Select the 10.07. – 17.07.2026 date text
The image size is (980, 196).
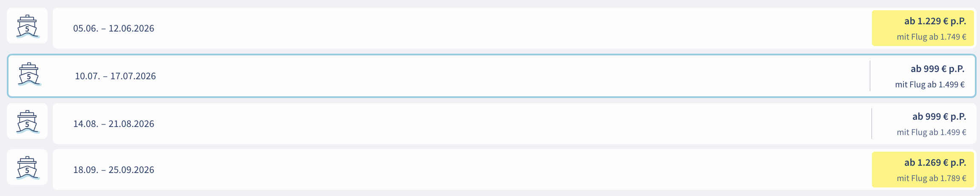[x=115, y=76]
